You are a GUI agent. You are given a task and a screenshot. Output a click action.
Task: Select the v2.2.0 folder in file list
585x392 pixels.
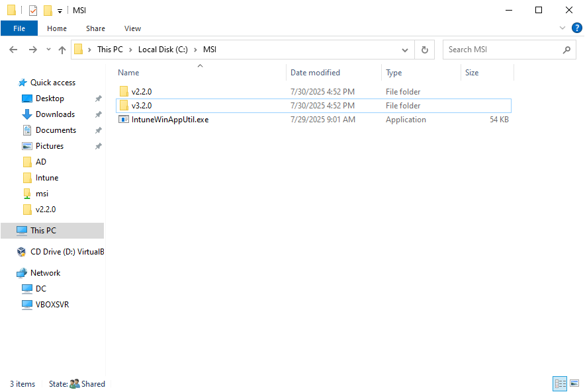314,92
